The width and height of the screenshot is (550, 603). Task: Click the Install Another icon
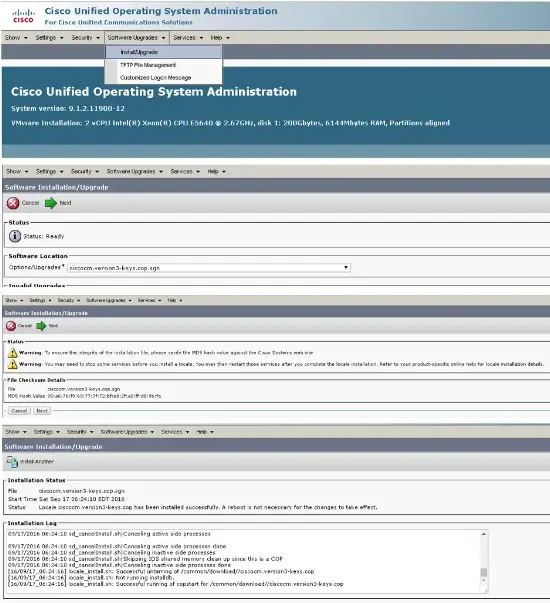pyautogui.click(x=12, y=461)
